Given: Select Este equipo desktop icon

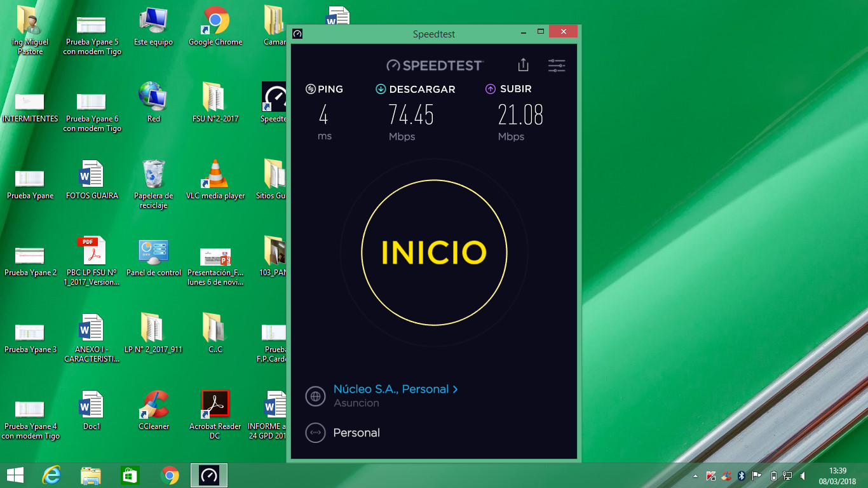Looking at the screenshot, I should (x=153, y=27).
